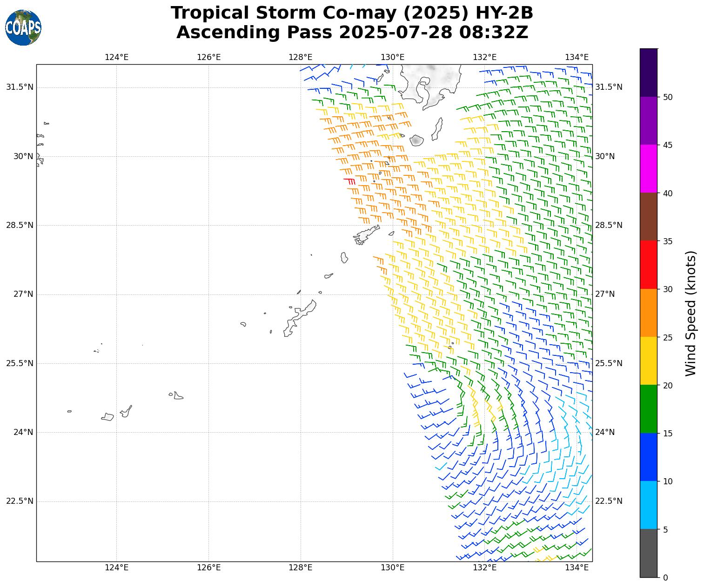
Task: Choose the brown 35–40 knot colorbar band
Action: (648, 217)
